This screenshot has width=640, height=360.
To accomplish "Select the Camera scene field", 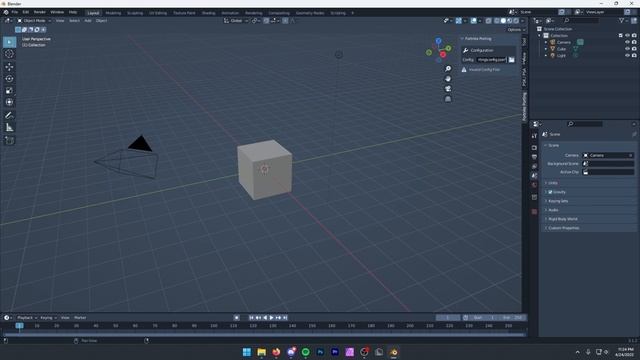I will click(608, 155).
